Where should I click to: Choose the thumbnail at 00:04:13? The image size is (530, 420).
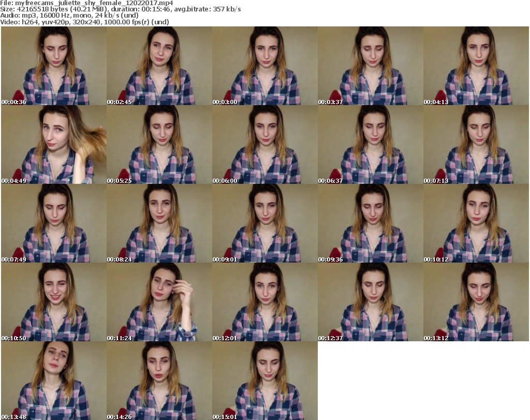click(x=476, y=66)
